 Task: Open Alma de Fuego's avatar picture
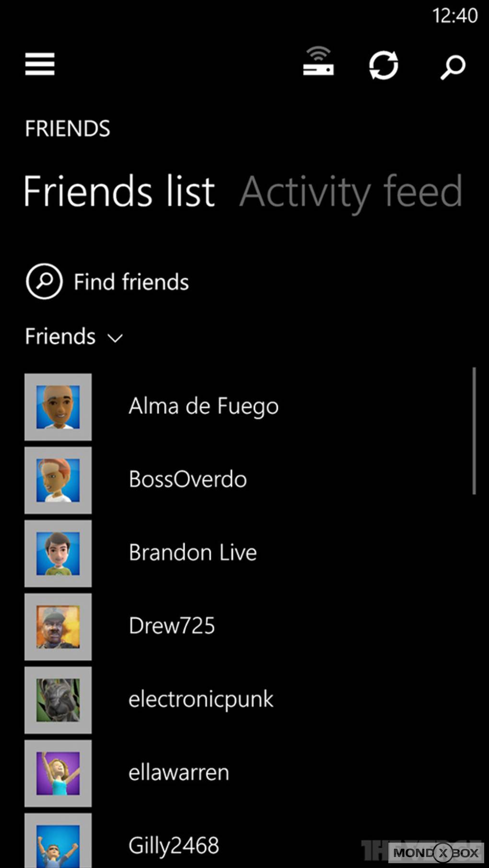point(58,407)
